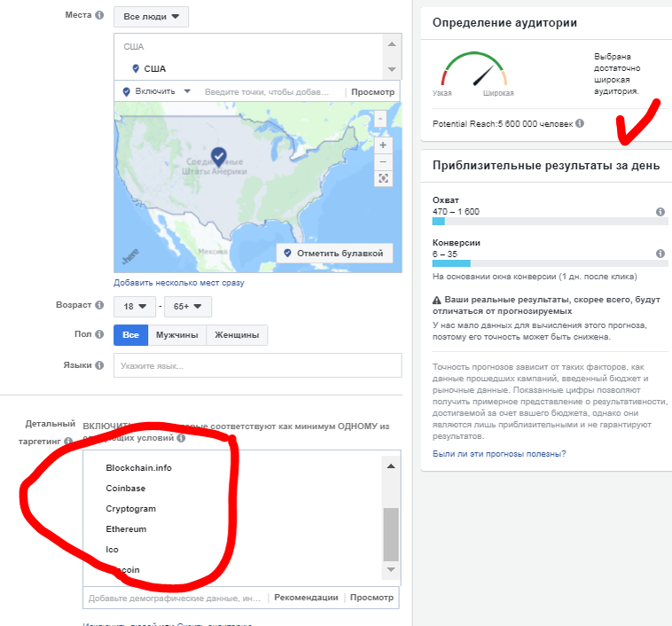
Task: Select Женщины gender option
Action: pyautogui.click(x=237, y=335)
